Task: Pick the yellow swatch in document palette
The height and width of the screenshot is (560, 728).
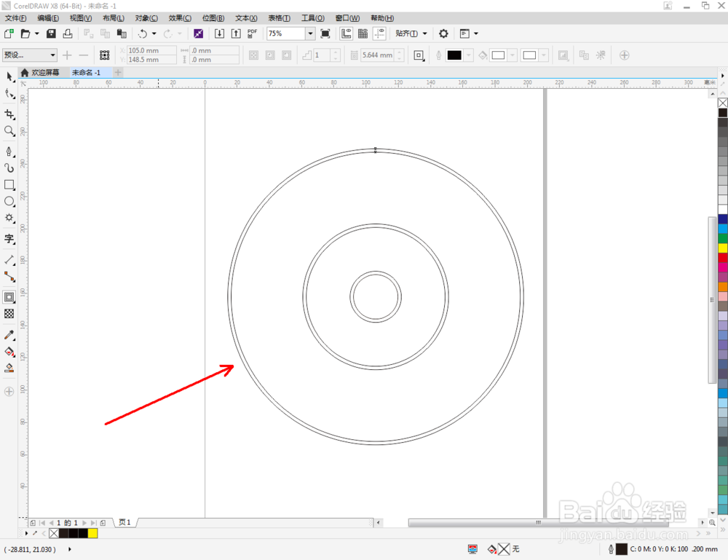Action: click(x=93, y=533)
